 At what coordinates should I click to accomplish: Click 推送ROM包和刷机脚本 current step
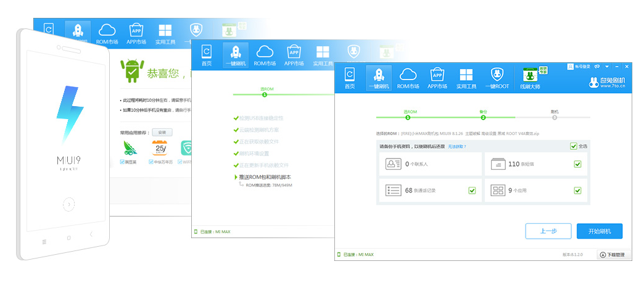265,177
